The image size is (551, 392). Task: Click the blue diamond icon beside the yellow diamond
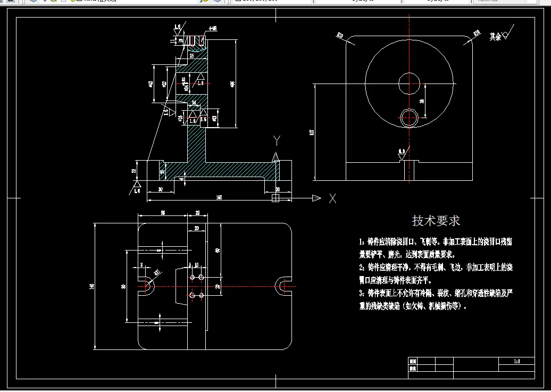[216, 3]
